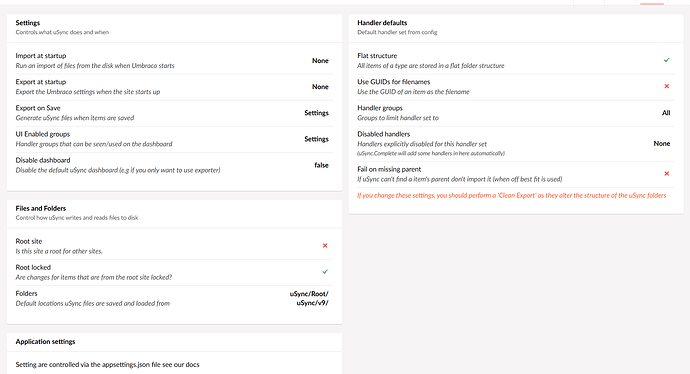Click the 'Export on Save' label
Screen dimensions: 690x374
[38, 108]
